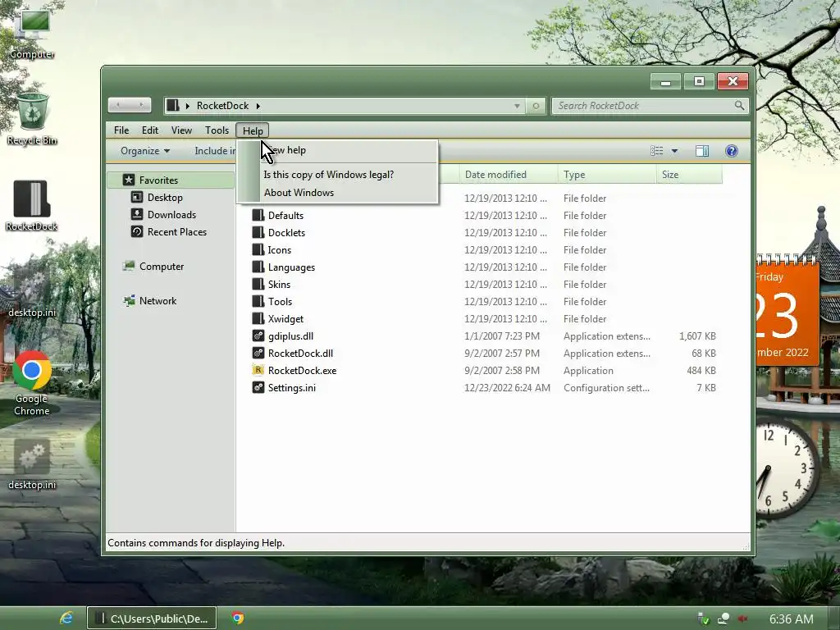This screenshot has width=840, height=630.
Task: Select the Recycle Bin desktop icon
Action: [x=32, y=119]
